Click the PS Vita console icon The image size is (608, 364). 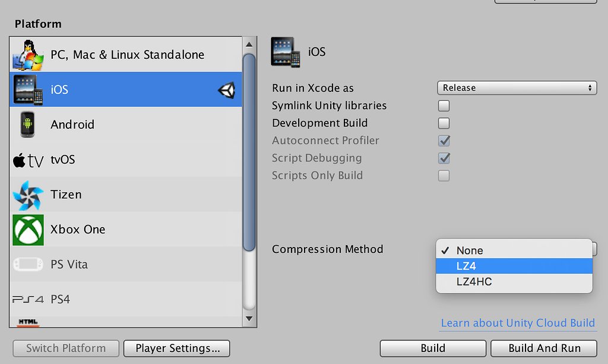pos(28,264)
